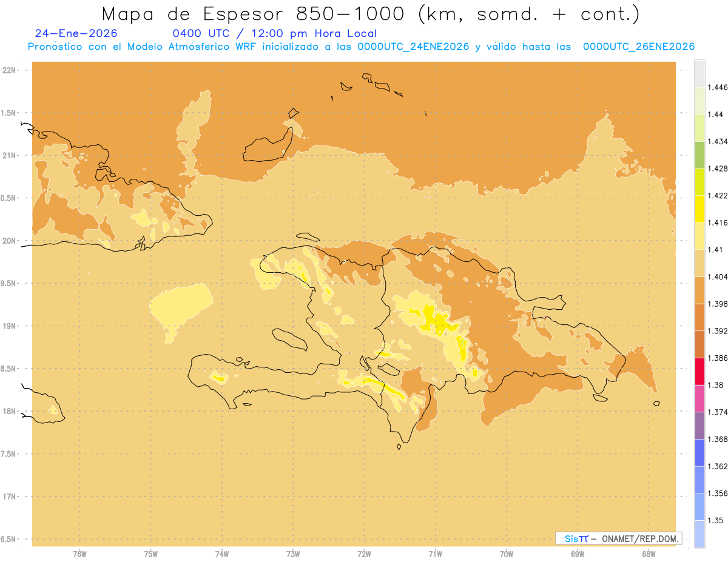Viewport: 728px width, 562px height.
Task: Click the time label '0400 UTC / 12:00 pm Hora Local'
Action: click(x=275, y=34)
